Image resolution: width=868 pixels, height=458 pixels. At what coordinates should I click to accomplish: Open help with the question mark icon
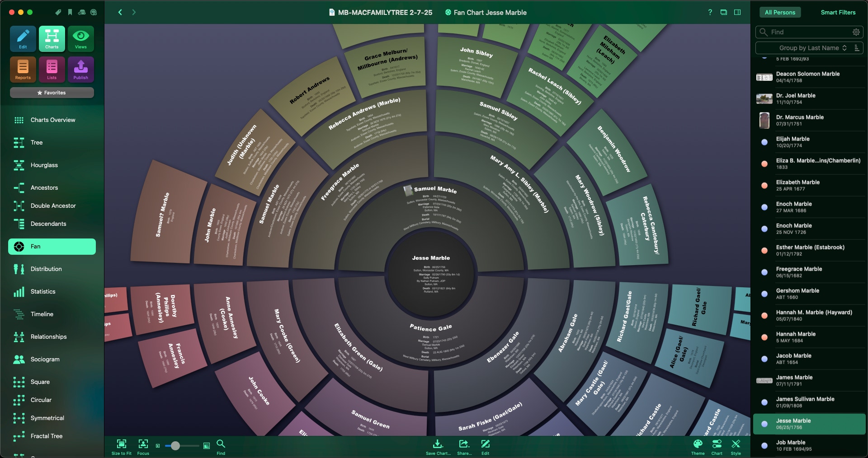[x=710, y=12]
